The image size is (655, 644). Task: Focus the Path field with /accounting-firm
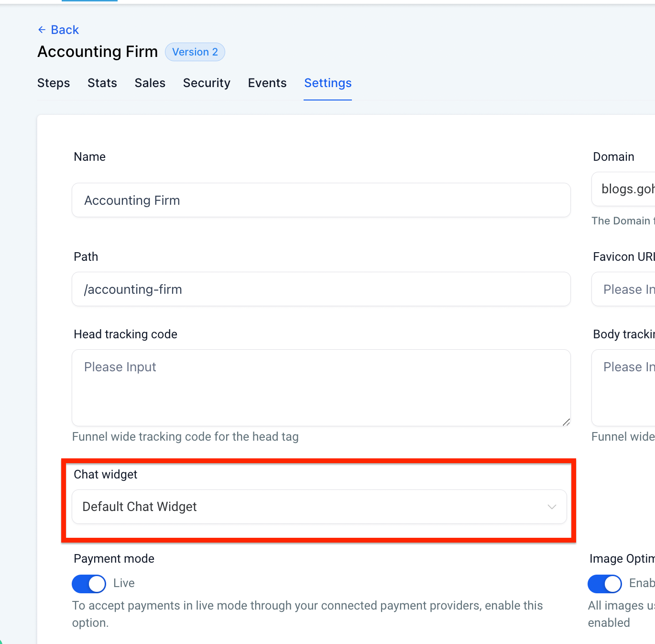pos(321,289)
